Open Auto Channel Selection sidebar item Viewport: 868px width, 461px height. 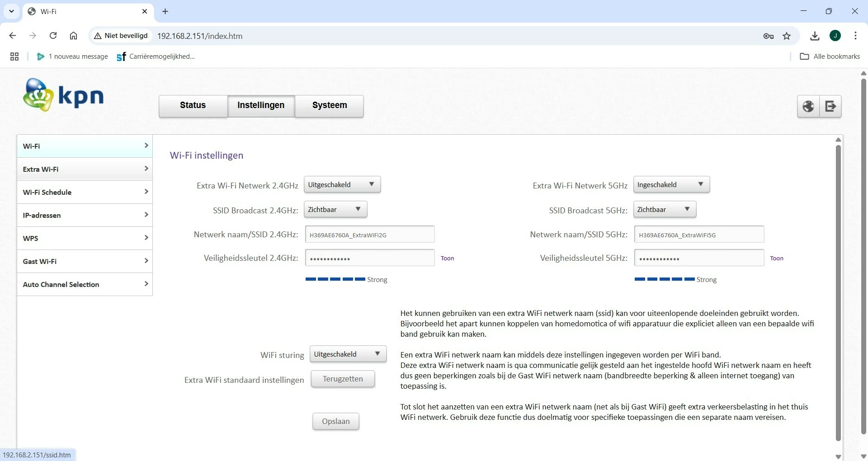point(85,284)
